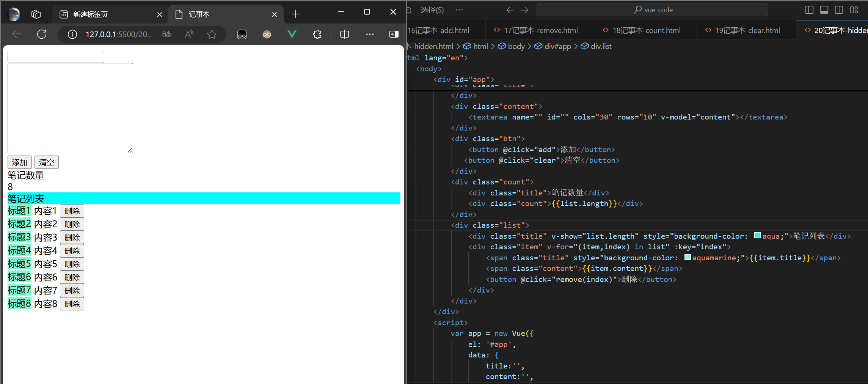Open the browser sidebar toggle icon
The image size is (868, 384).
[x=394, y=34]
